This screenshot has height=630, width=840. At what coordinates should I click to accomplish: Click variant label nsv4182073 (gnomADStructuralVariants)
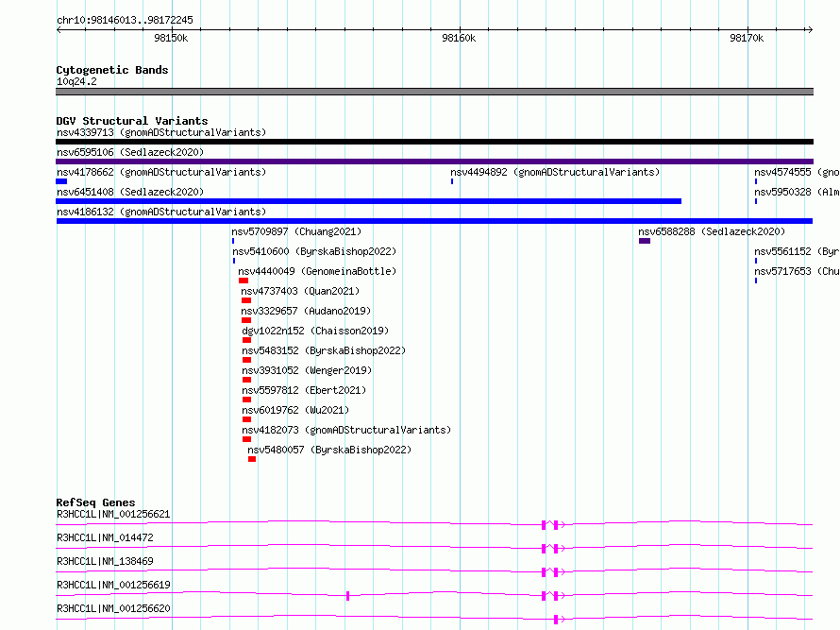(346, 430)
